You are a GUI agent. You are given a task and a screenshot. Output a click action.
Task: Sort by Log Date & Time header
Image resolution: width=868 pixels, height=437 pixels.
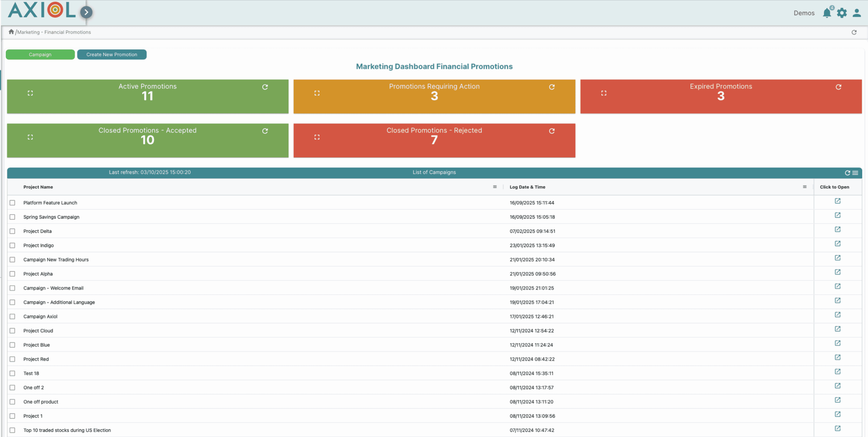[x=527, y=187]
